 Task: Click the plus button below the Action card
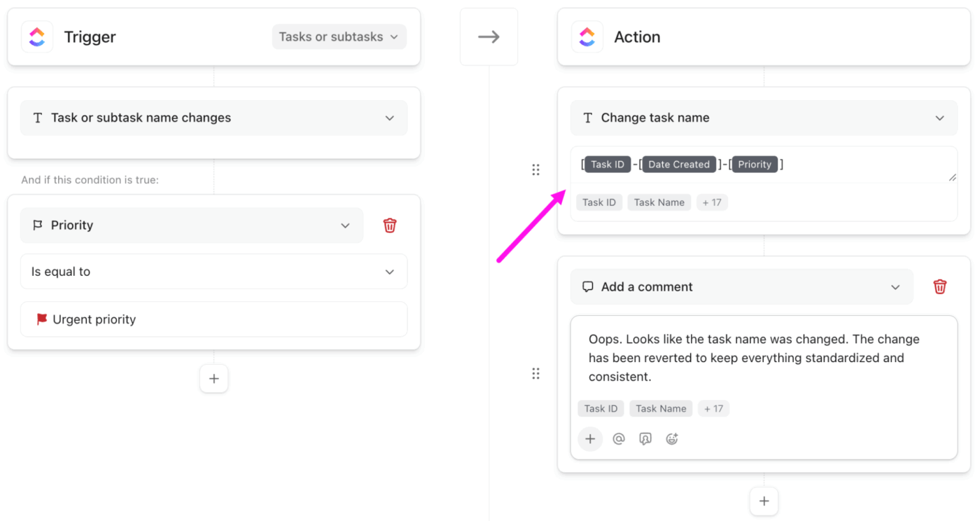coord(764,501)
